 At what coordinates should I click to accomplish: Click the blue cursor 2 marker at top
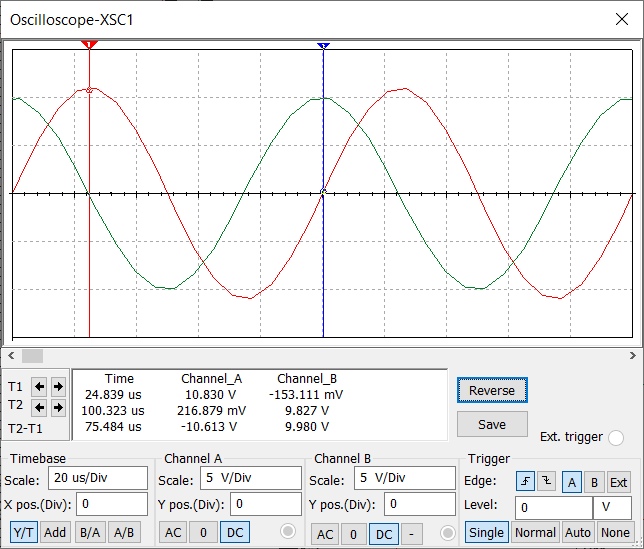(x=324, y=46)
